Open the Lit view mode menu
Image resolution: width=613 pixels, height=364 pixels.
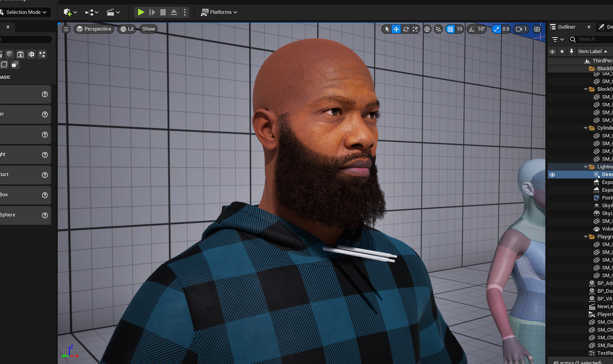(x=127, y=29)
